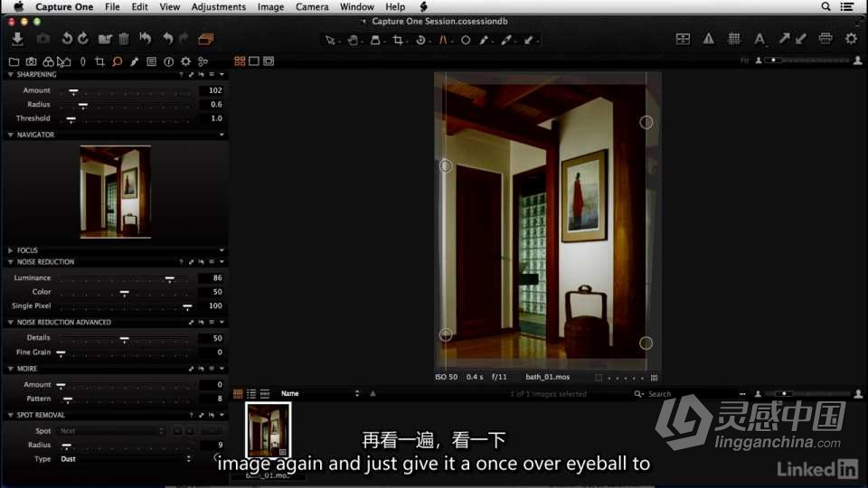Open the Camera menu
Viewport: 868px width, 488px height.
click(312, 6)
